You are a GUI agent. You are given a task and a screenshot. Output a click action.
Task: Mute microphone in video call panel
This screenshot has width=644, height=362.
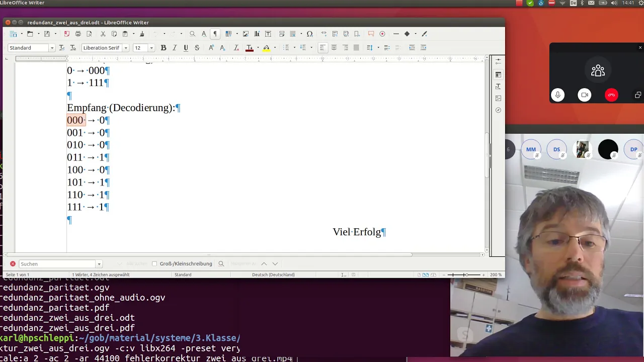coord(557,95)
